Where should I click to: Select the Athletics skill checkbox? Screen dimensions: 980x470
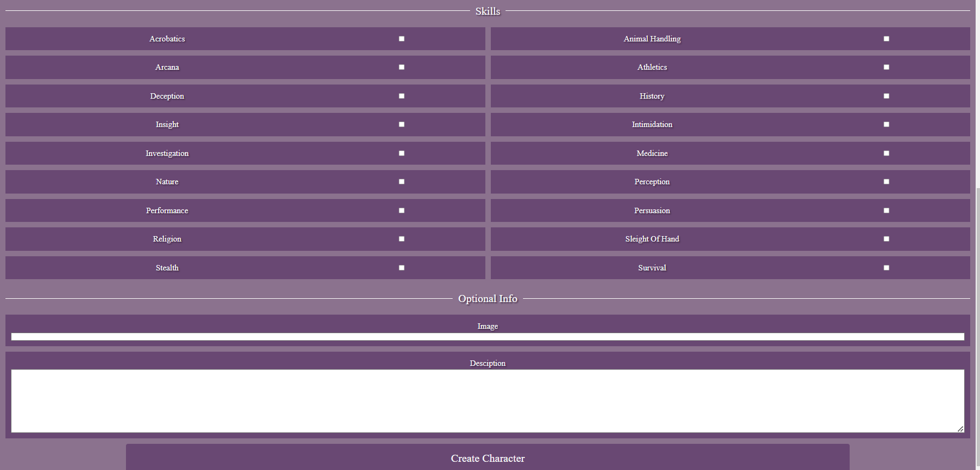[886, 67]
